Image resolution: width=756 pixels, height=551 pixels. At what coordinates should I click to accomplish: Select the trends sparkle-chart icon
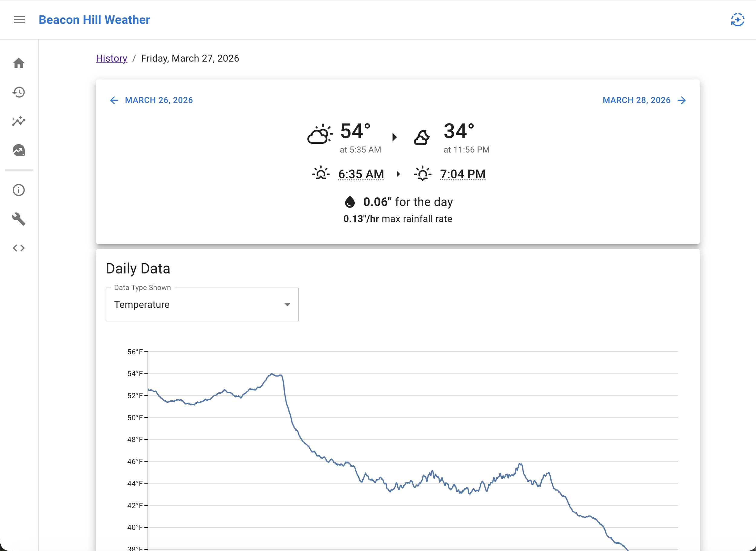18,121
